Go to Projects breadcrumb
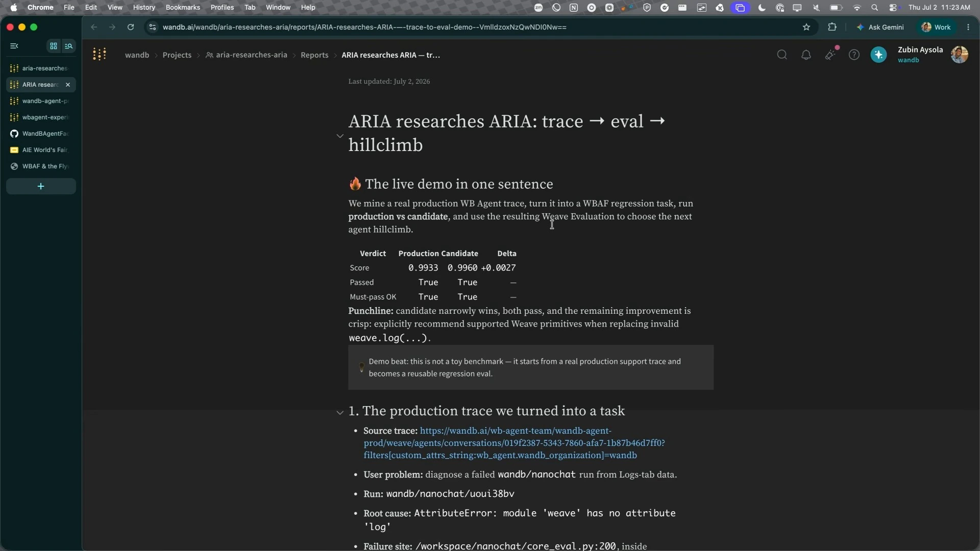The width and height of the screenshot is (980, 551). (x=177, y=55)
